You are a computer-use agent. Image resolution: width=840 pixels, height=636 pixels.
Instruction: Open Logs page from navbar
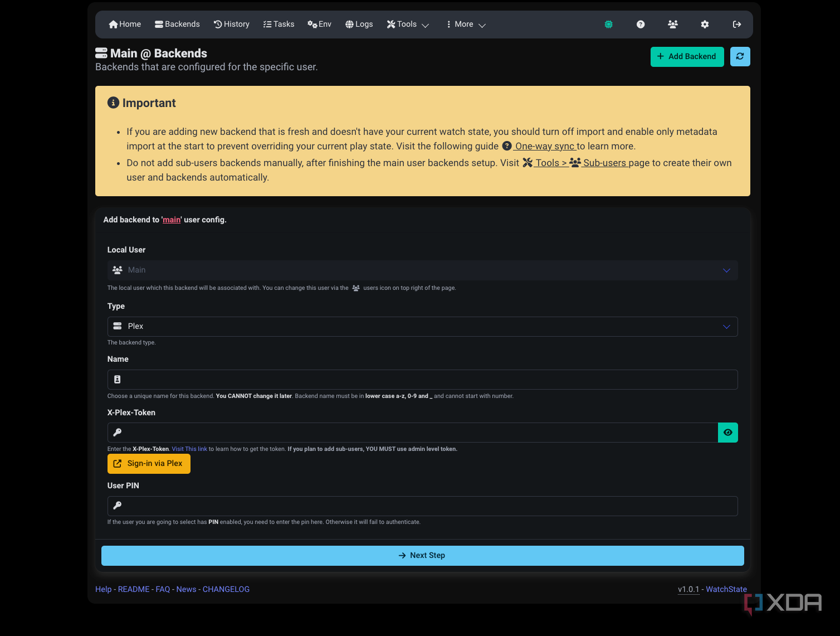click(359, 25)
